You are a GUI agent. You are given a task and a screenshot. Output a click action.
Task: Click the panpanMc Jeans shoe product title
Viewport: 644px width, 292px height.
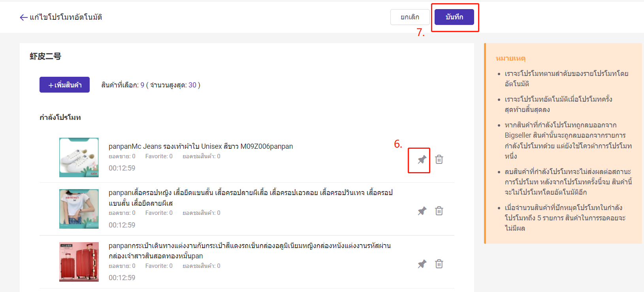tap(201, 146)
